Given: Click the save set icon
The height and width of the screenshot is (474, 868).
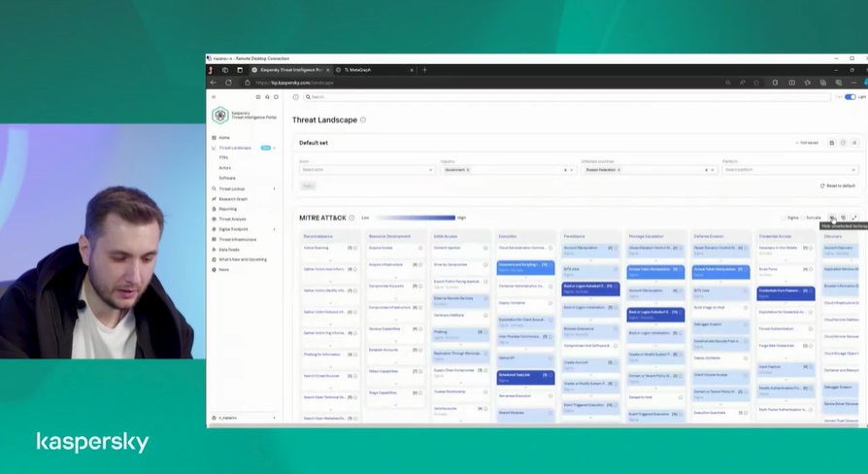Looking at the screenshot, I should pos(831,143).
